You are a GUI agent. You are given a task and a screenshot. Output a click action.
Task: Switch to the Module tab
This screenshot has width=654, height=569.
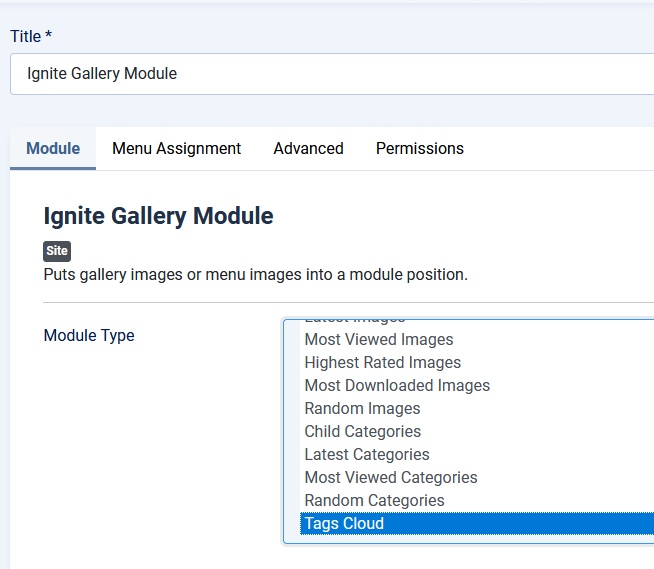pos(53,148)
